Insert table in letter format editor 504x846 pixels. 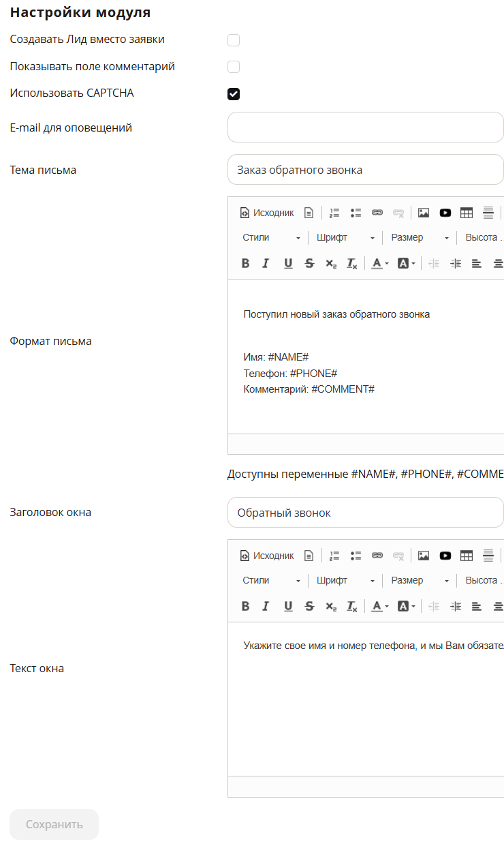(467, 213)
